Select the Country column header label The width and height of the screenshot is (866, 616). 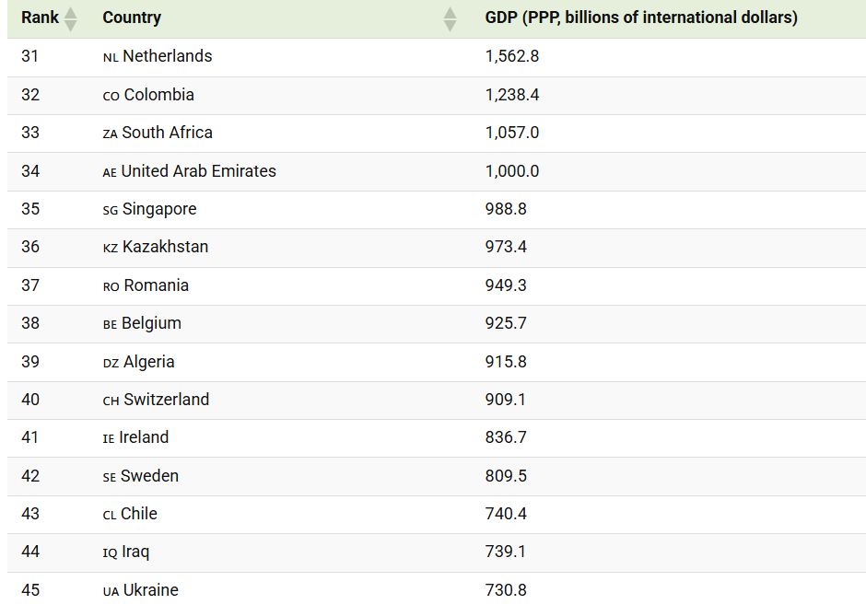(132, 17)
